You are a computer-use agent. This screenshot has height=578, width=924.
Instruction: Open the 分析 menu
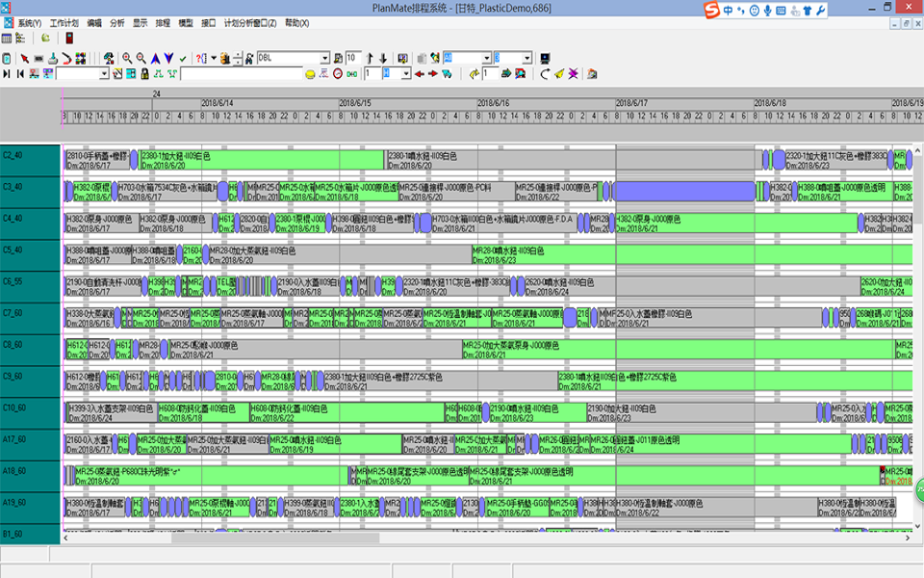117,23
